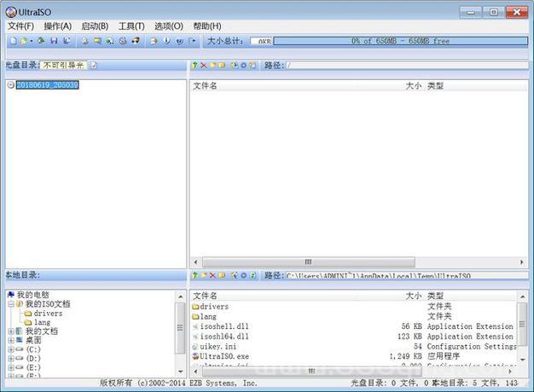The height and width of the screenshot is (392, 534).
Task: Expand the 桌面 tree node
Action: click(x=11, y=340)
